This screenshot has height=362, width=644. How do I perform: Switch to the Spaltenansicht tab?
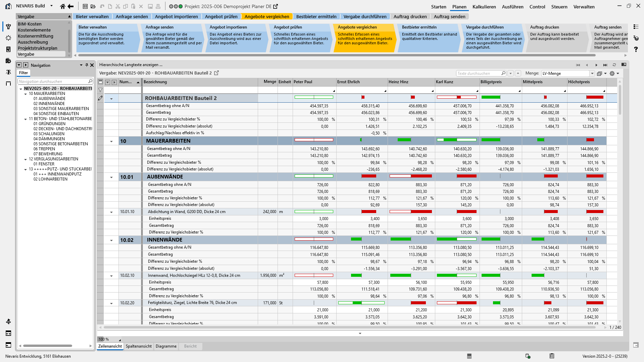coord(139,346)
